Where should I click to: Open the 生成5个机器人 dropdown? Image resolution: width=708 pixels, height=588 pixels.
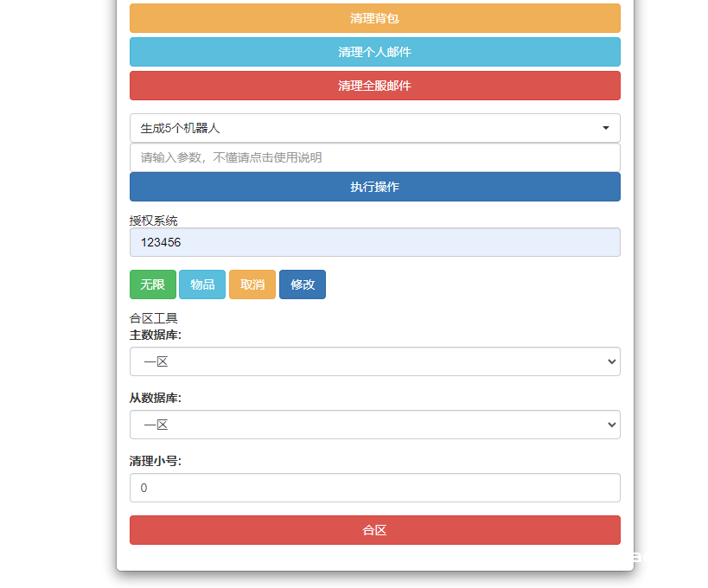[363, 128]
